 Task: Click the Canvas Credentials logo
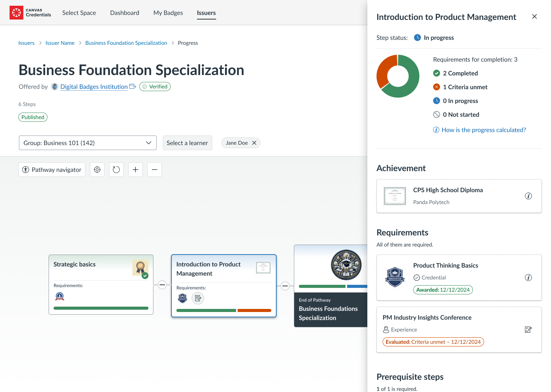tap(30, 13)
